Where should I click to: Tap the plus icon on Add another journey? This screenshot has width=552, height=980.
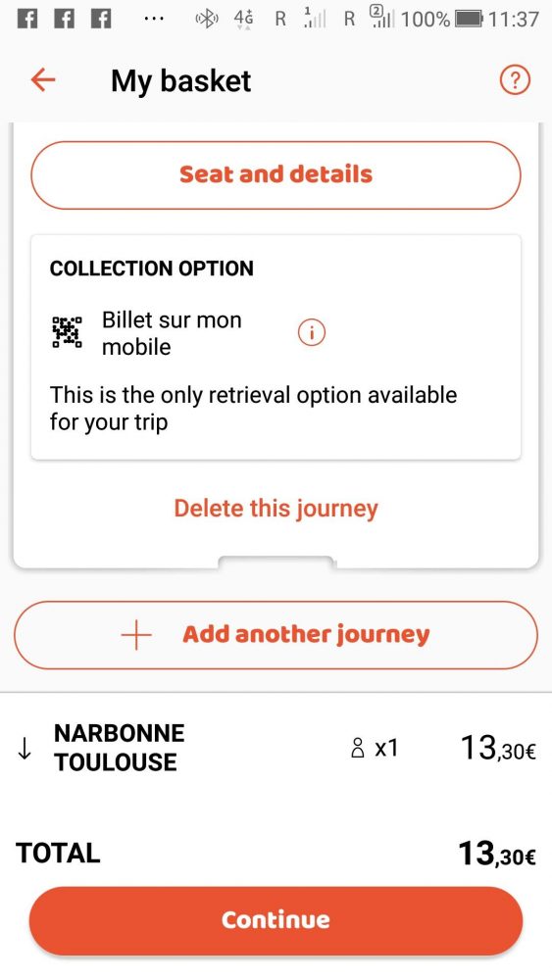tap(136, 635)
